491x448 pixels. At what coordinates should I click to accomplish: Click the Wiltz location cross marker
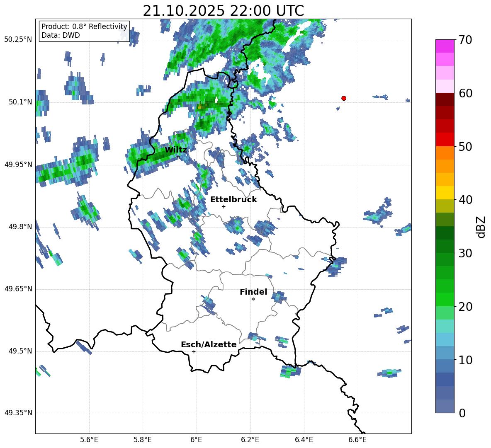(x=178, y=157)
